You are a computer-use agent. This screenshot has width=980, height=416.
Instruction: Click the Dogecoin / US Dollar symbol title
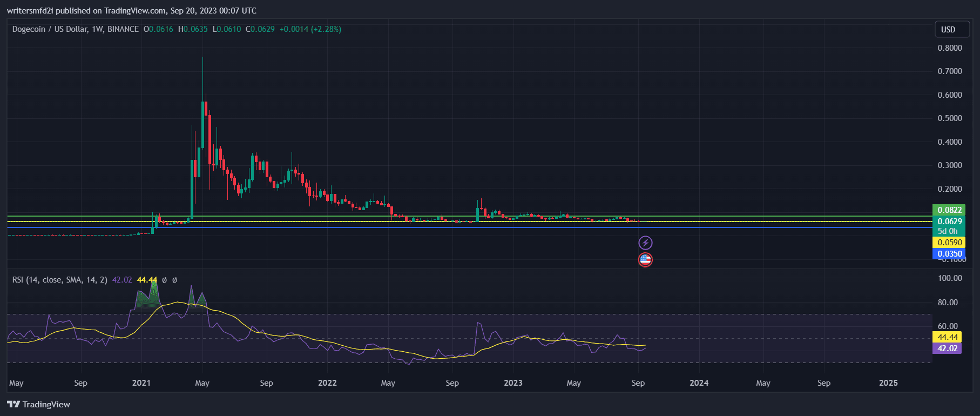coord(75,29)
